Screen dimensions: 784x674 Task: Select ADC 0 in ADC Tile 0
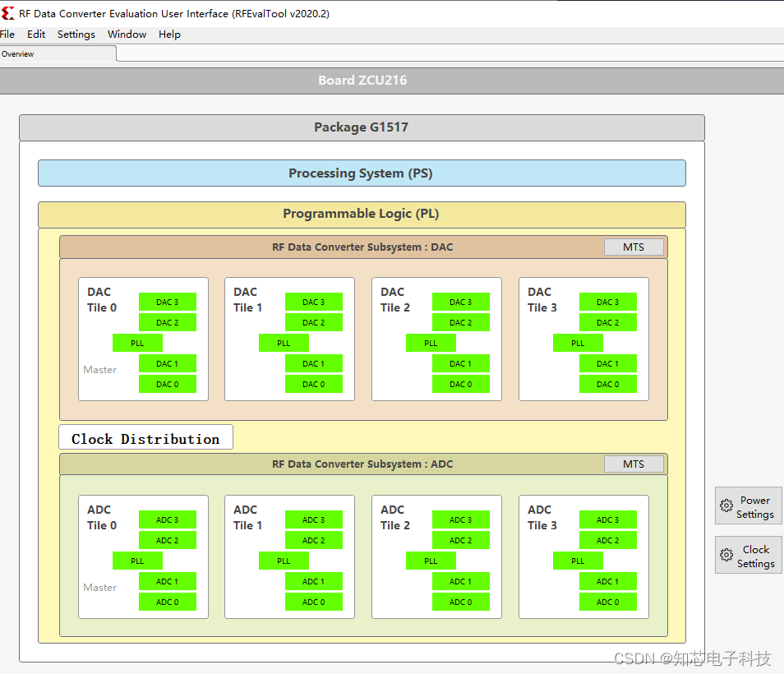(x=167, y=602)
